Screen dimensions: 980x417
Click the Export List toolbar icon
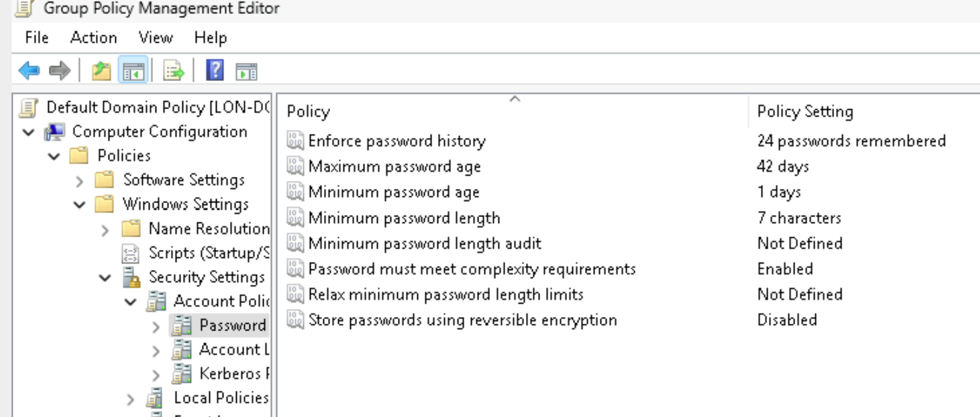173,71
